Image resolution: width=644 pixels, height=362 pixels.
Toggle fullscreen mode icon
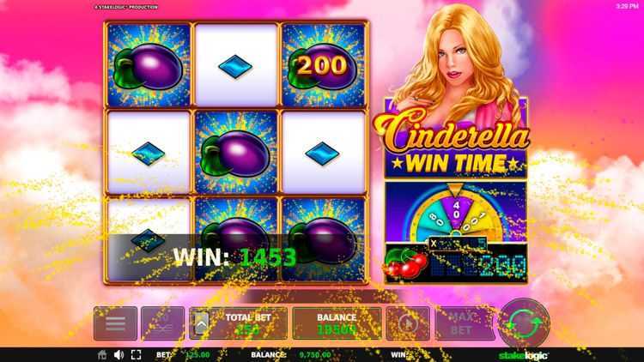pos(136,355)
